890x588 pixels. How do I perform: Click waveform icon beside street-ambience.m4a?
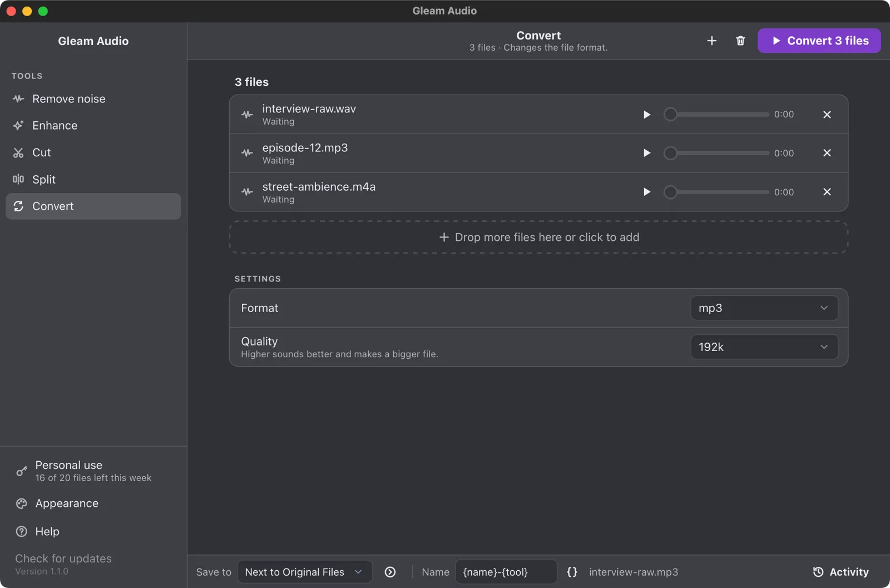click(247, 192)
